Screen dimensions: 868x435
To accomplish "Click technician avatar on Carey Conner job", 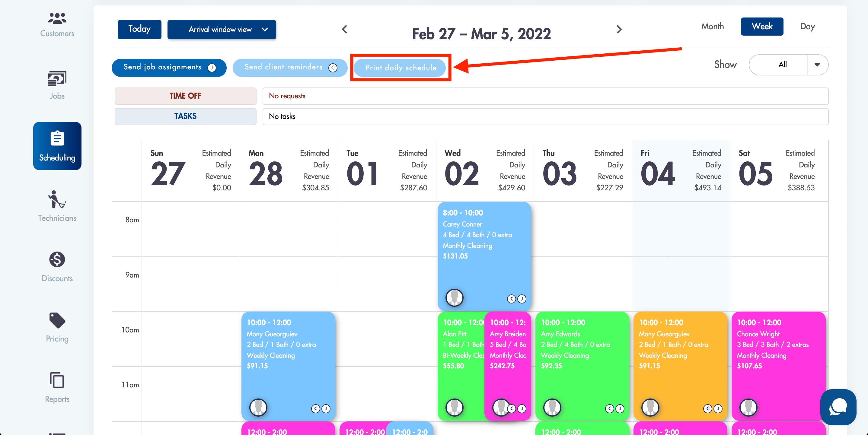I will [454, 297].
